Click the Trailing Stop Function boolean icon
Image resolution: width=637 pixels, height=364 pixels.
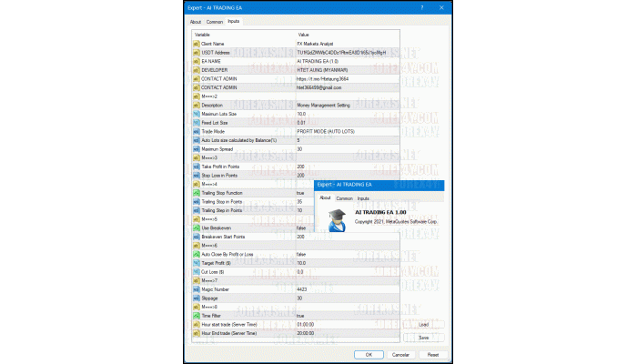[196, 193]
